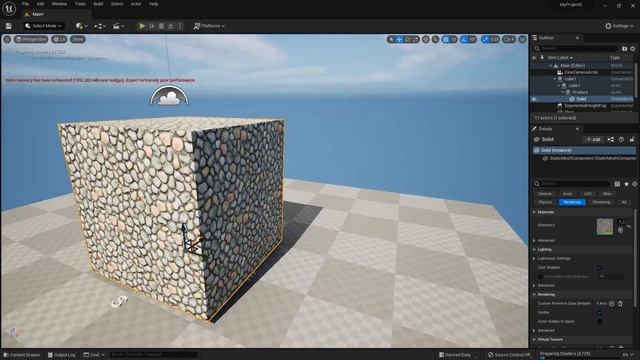Select CineCameraActor in the Outliner
This screenshot has width=640, height=360.
581,72
